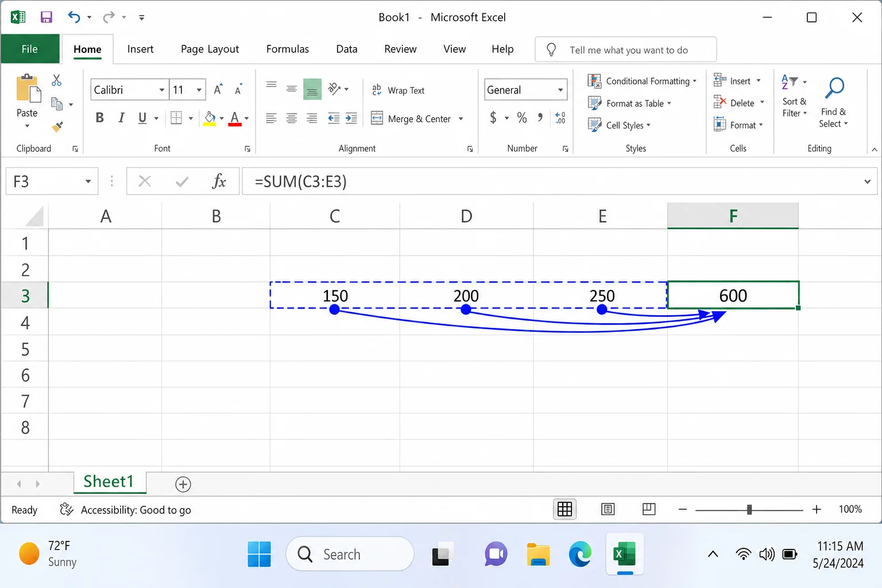Select the Sheet1 tab
Image resolution: width=882 pixels, height=588 pixels.
[109, 482]
